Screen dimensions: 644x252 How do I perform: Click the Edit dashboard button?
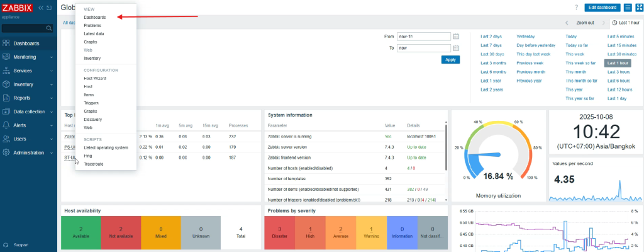(x=601, y=8)
